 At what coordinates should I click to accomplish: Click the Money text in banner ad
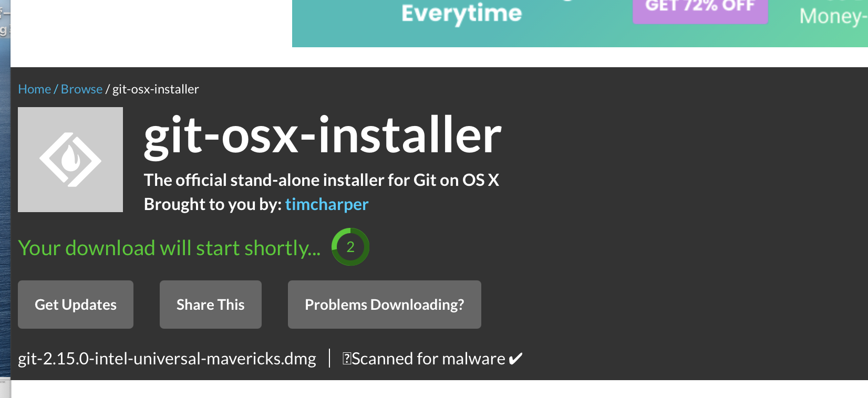pyautogui.click(x=833, y=16)
